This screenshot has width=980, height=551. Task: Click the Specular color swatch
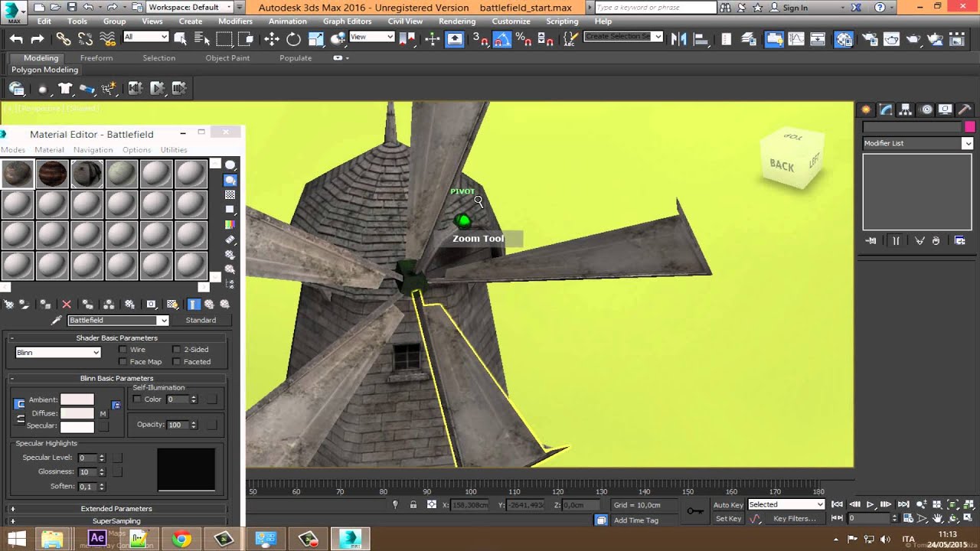[77, 427]
